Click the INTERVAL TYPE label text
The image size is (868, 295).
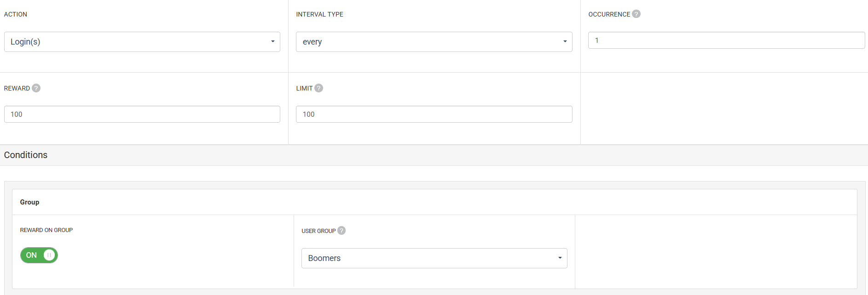(x=319, y=14)
